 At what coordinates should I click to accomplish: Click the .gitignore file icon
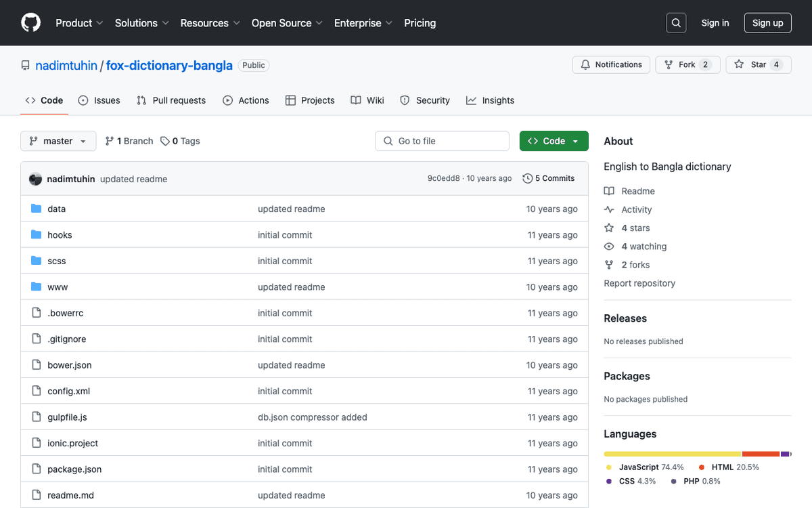(x=37, y=339)
